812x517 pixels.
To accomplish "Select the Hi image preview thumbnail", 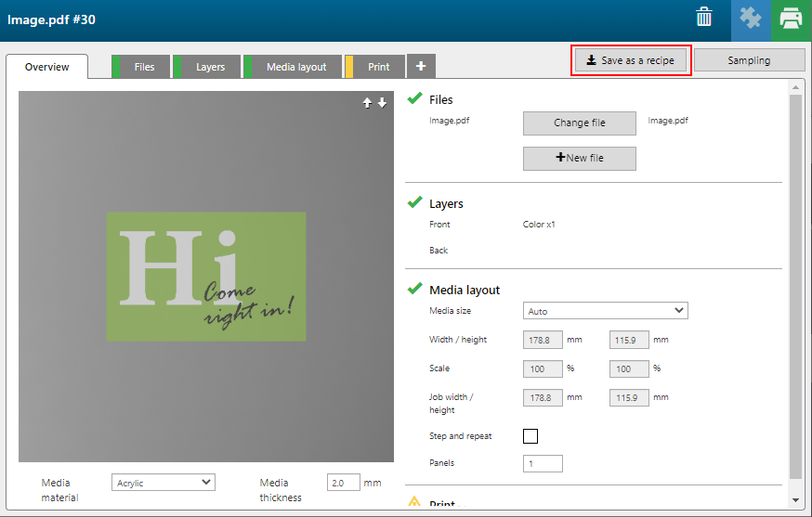I will (206, 277).
